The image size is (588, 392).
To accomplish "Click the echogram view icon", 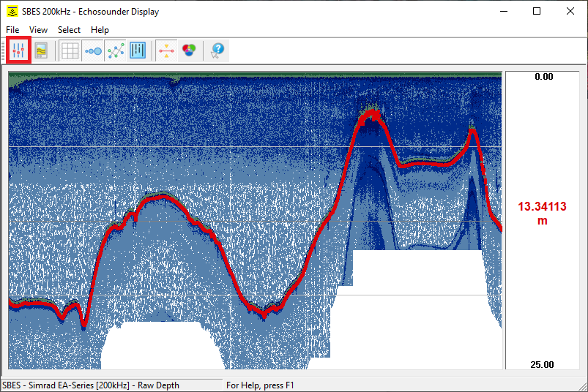I will coord(41,51).
